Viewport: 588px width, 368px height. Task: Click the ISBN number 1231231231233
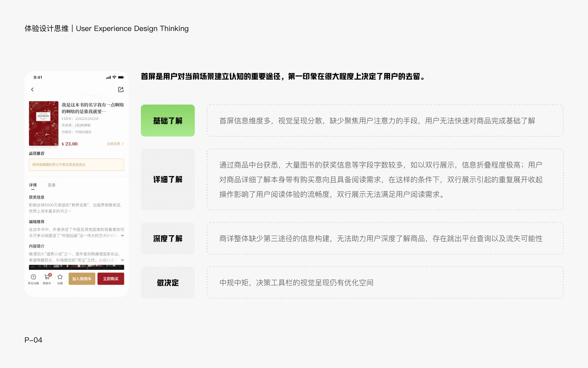(x=87, y=119)
